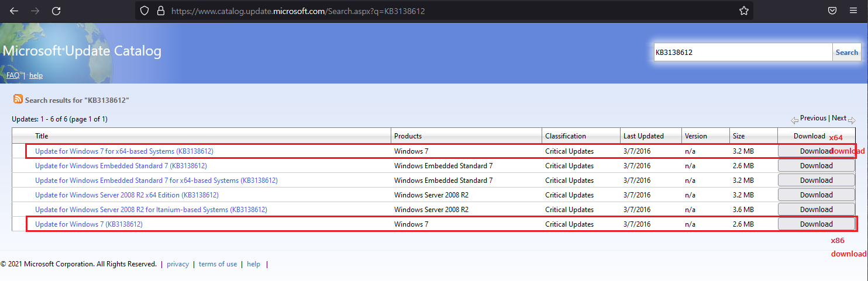
Task: Click the Previous pagination link
Action: (x=813, y=118)
